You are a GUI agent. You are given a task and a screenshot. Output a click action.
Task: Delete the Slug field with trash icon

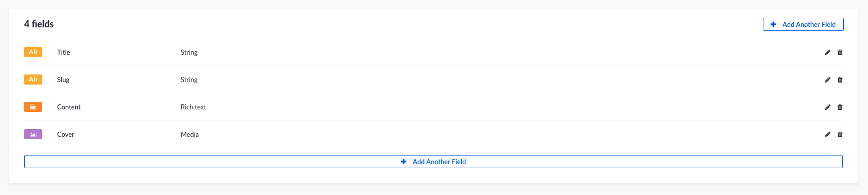coord(840,80)
